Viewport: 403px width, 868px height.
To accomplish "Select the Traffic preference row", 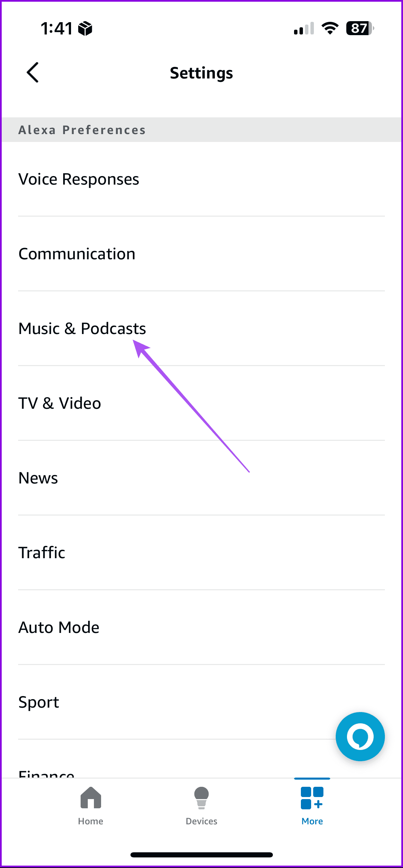I will click(x=42, y=552).
